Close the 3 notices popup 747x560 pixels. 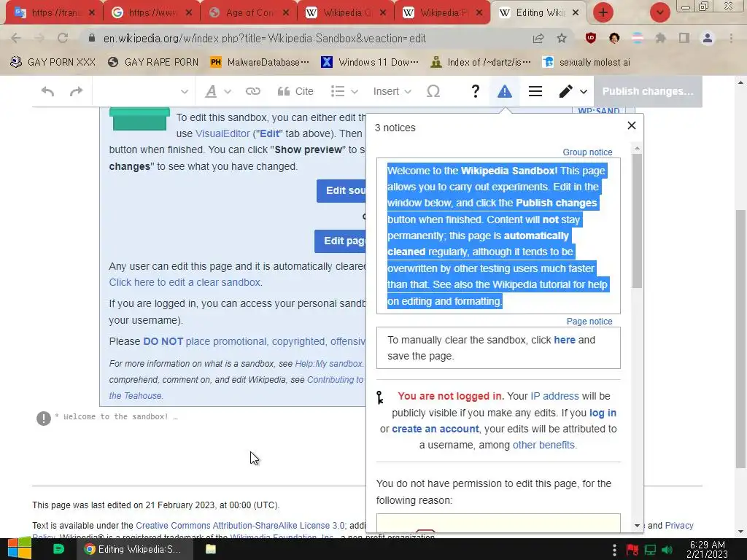(632, 125)
